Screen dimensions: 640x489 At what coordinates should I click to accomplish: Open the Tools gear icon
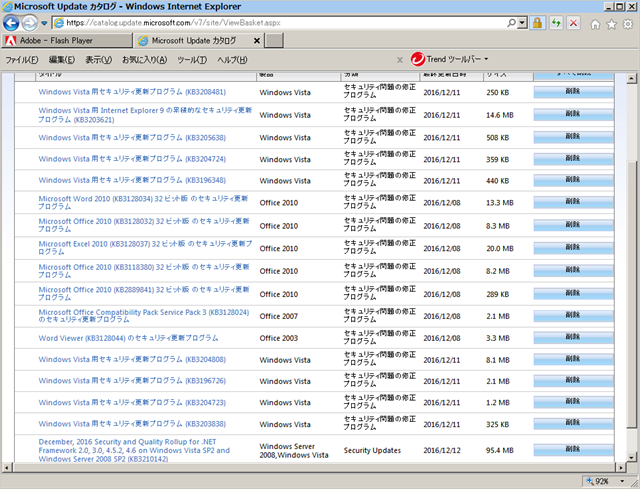[x=628, y=24]
